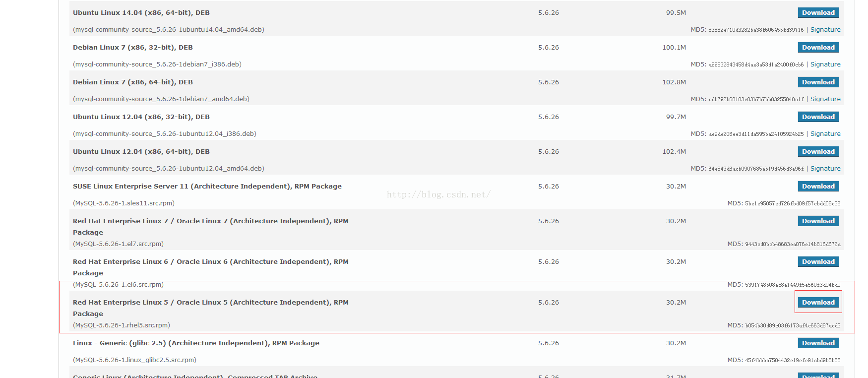This screenshot has width=868, height=378.
Task: Download Red Hat Enterprise Linux 6 RPM
Action: coord(818,262)
